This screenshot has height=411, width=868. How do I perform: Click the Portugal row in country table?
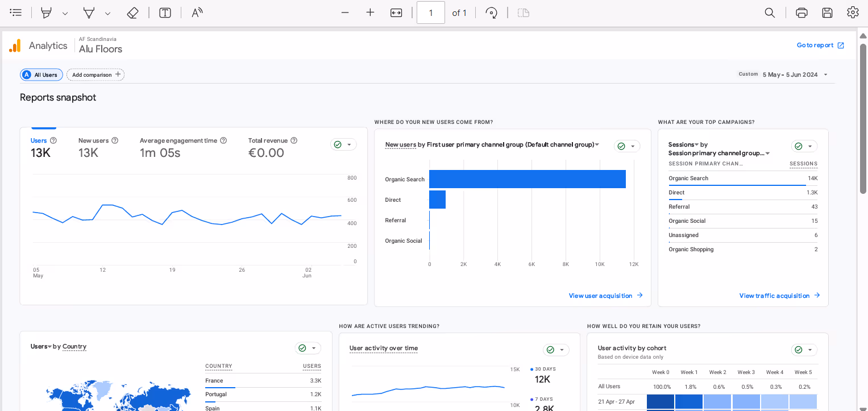click(x=263, y=395)
